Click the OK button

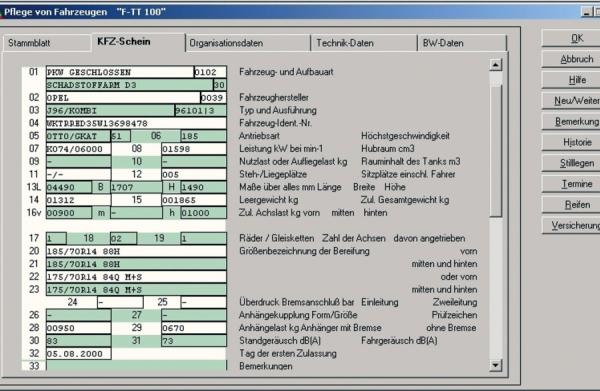(571, 38)
